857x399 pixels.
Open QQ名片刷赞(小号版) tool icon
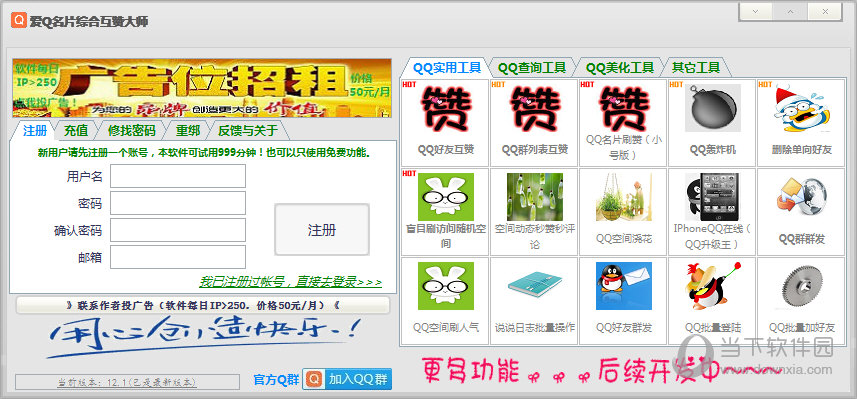coord(624,109)
